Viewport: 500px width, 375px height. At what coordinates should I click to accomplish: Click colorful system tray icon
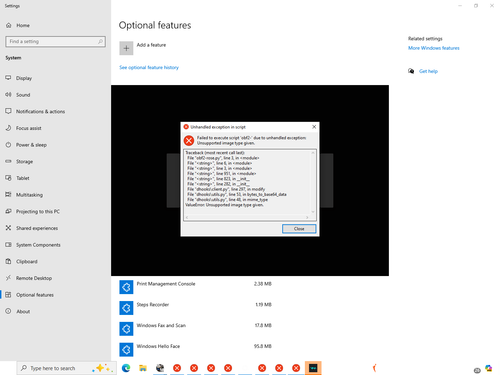tap(489, 368)
